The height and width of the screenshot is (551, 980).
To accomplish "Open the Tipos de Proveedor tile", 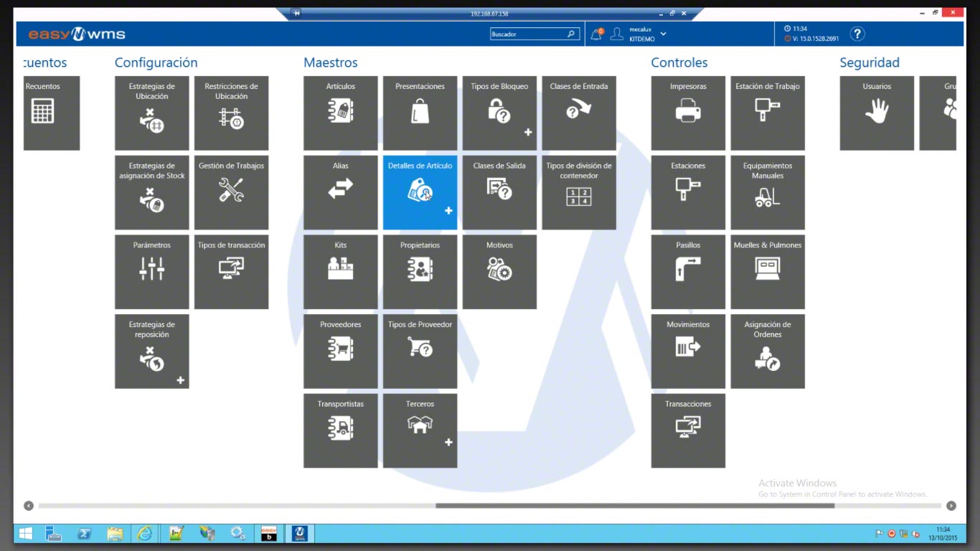I will [x=420, y=352].
